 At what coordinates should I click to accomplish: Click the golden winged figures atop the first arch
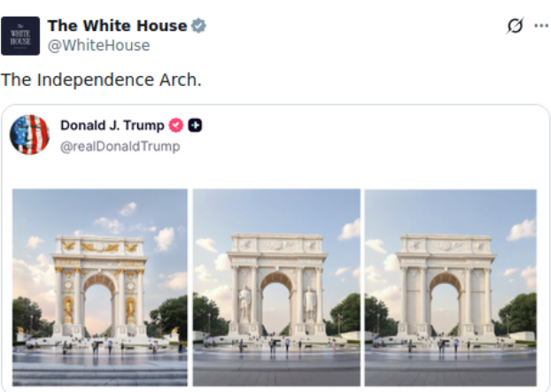click(x=100, y=245)
